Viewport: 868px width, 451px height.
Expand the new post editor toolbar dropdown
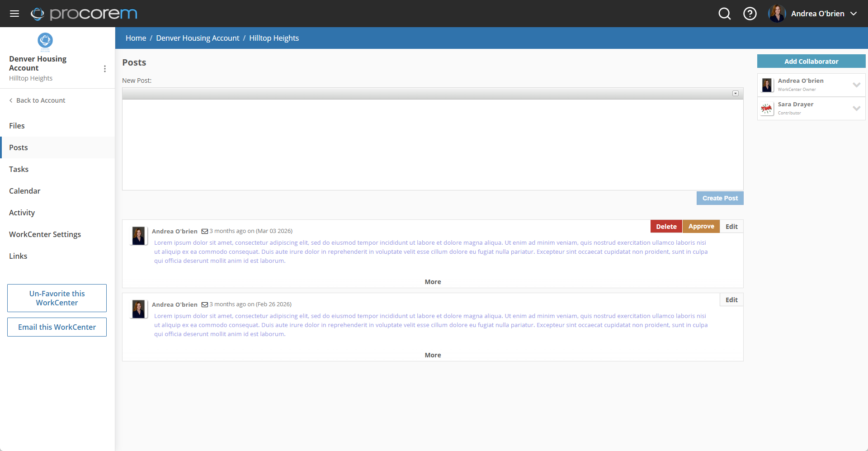tap(736, 93)
